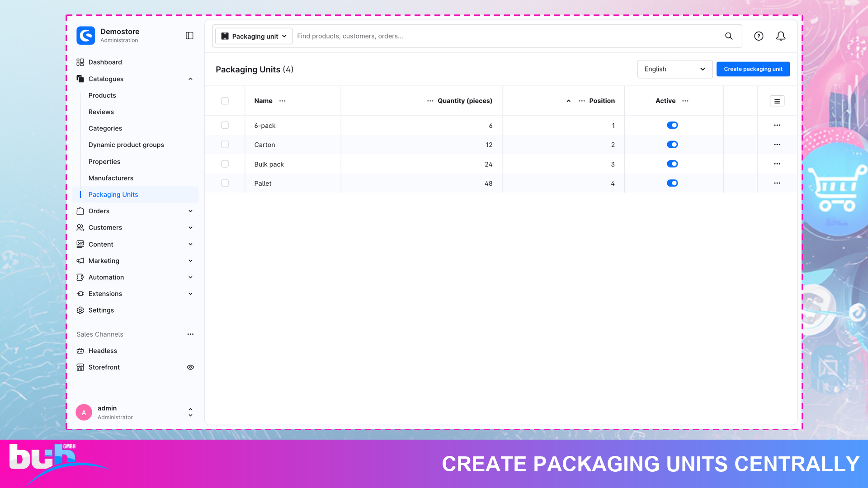The height and width of the screenshot is (488, 868).
Task: Expand the Extensions menu chevron
Action: click(190, 294)
